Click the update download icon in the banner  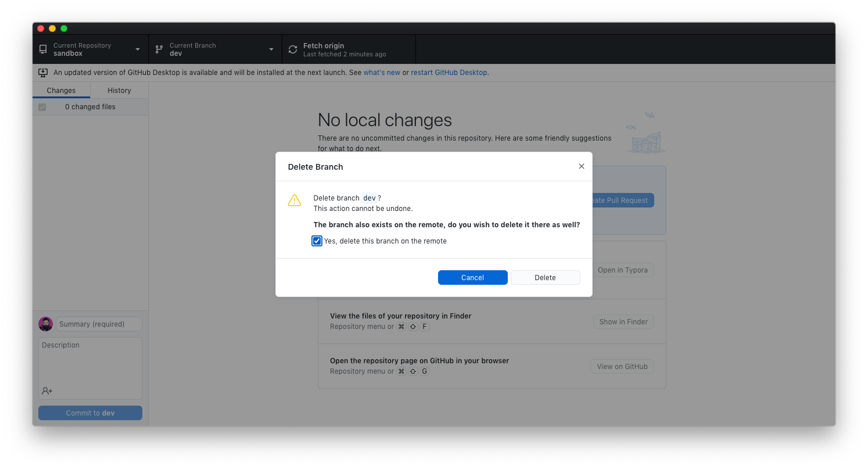43,72
